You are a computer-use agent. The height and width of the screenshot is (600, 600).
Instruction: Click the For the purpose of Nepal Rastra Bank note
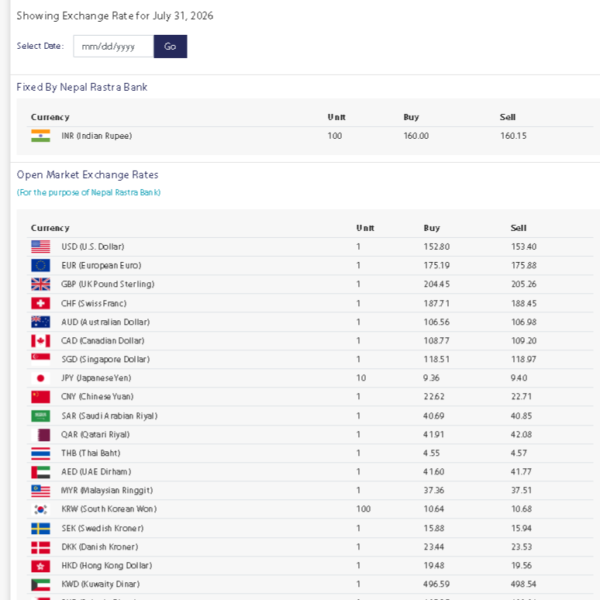coord(88,192)
